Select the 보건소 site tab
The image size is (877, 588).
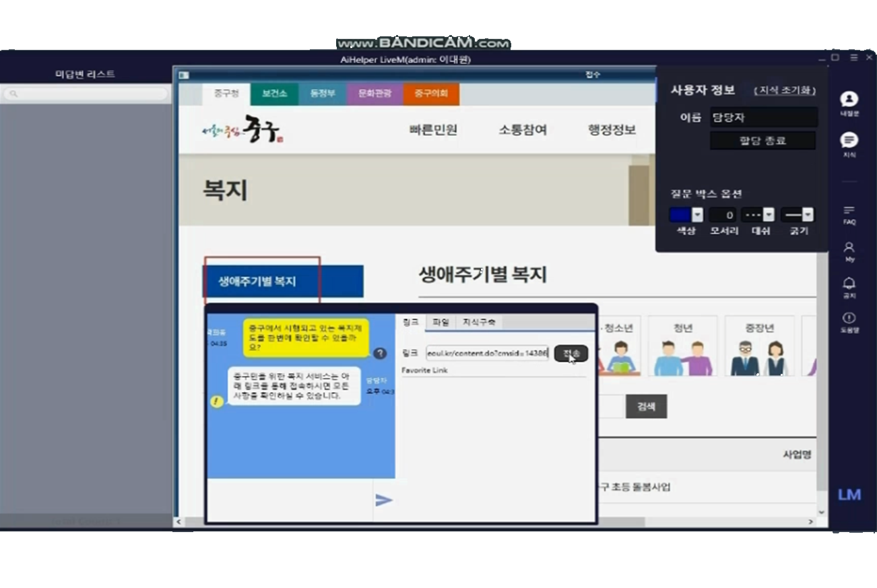tap(274, 94)
